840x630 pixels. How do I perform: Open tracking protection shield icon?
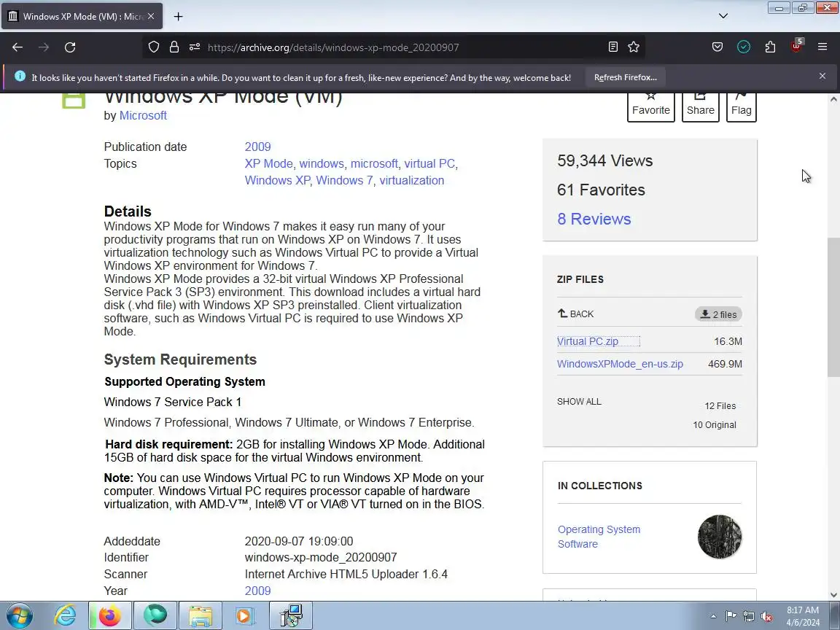[x=154, y=47]
